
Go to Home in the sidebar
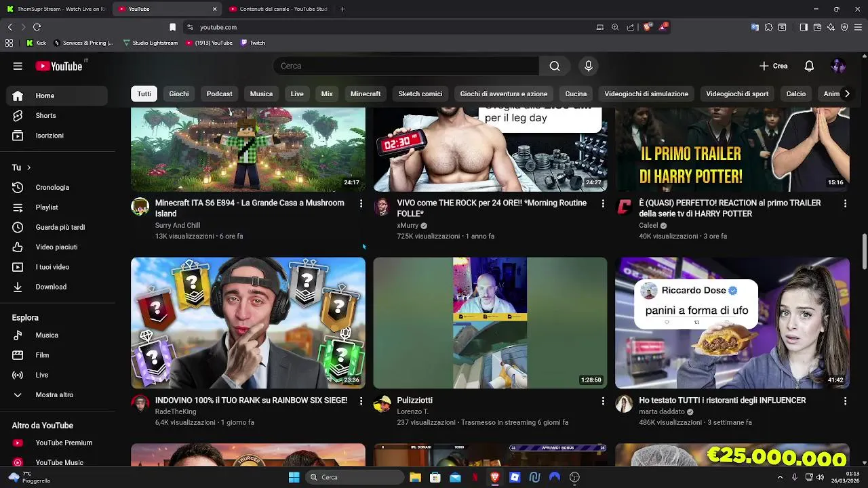(57, 96)
